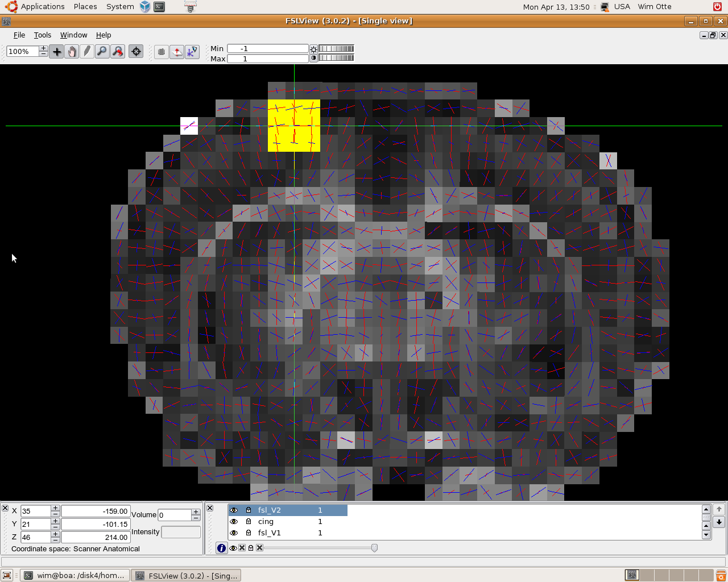
Task: Open the File menu
Action: click(x=19, y=35)
